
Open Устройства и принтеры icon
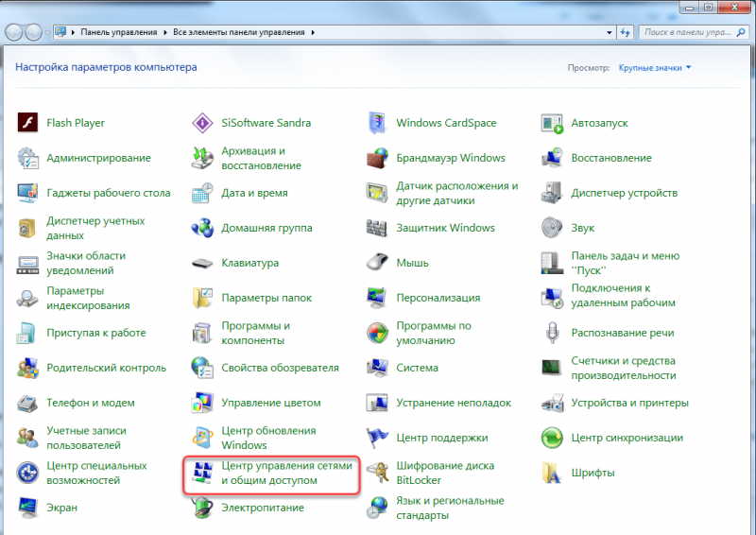coord(552,403)
